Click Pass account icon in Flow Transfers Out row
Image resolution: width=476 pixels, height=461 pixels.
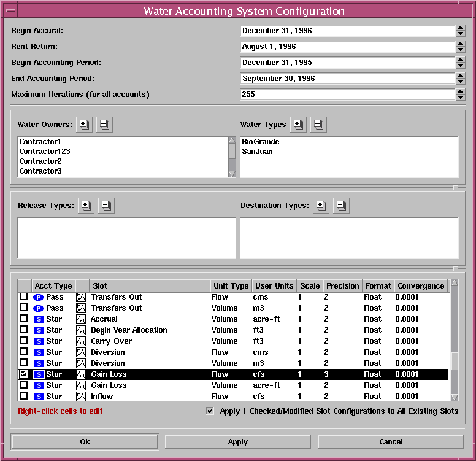(x=38, y=297)
